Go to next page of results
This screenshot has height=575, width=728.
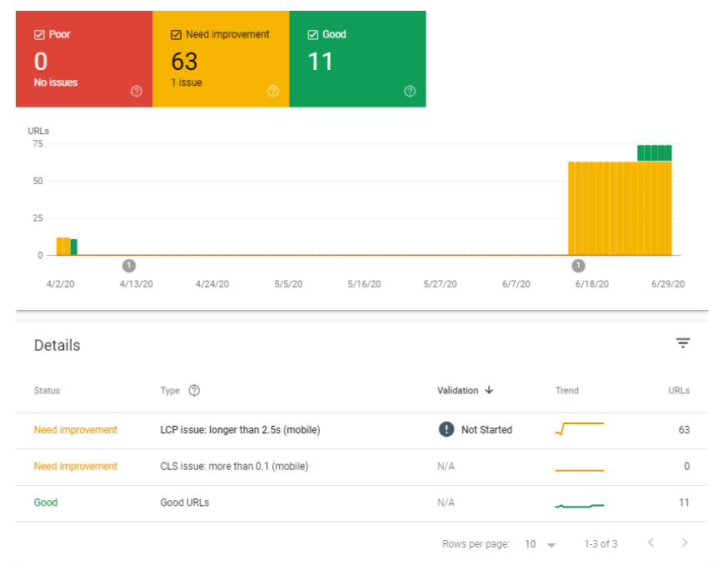coord(685,543)
